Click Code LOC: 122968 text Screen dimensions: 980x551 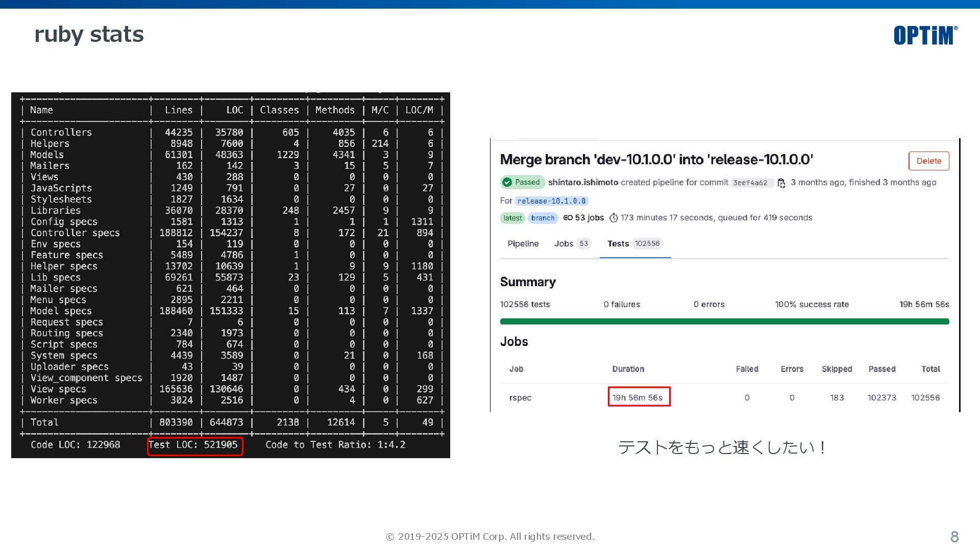click(x=75, y=445)
